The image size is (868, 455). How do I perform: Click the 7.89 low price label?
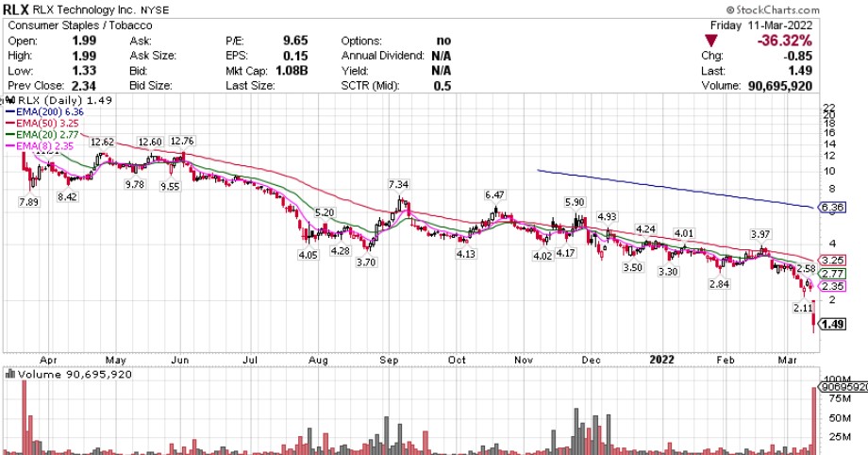(x=29, y=202)
